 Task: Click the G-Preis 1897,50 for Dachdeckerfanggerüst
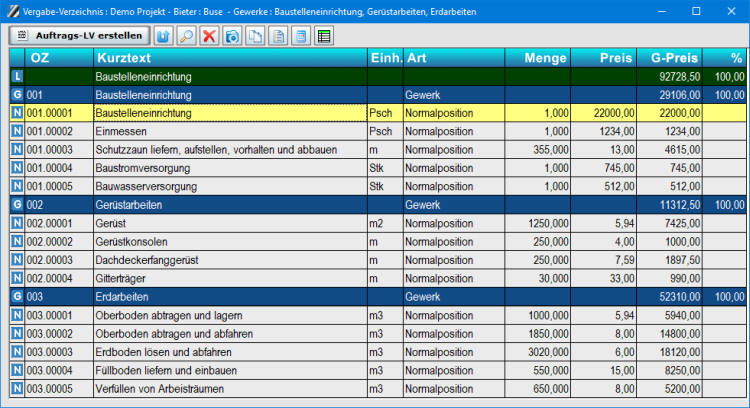pos(670,260)
